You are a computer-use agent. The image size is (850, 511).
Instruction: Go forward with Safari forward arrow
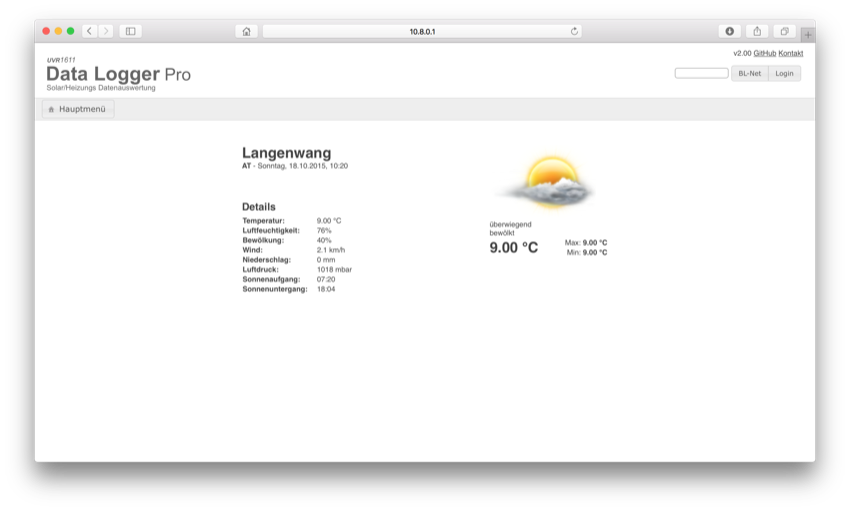(106, 31)
